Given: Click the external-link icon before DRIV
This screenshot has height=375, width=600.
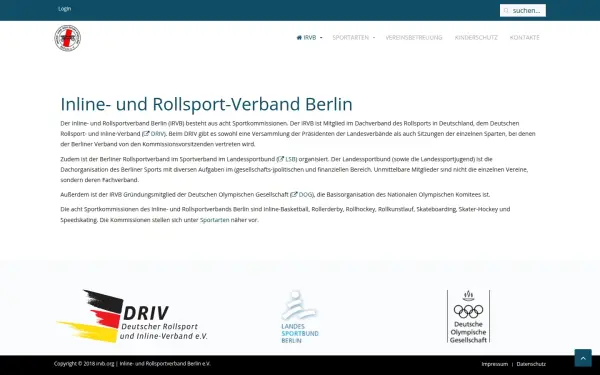Looking at the screenshot, I should (x=146, y=134).
